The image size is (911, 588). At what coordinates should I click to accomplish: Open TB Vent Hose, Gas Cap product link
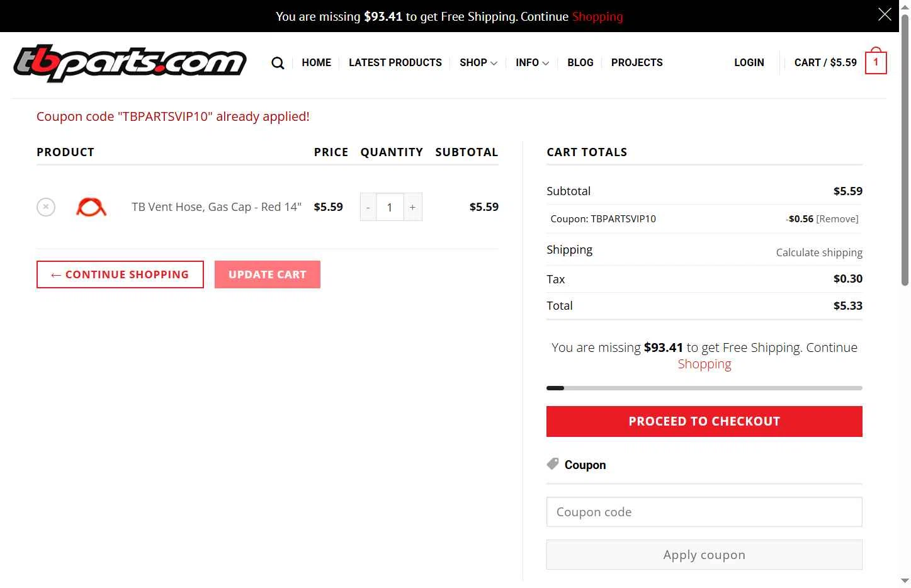(x=217, y=206)
